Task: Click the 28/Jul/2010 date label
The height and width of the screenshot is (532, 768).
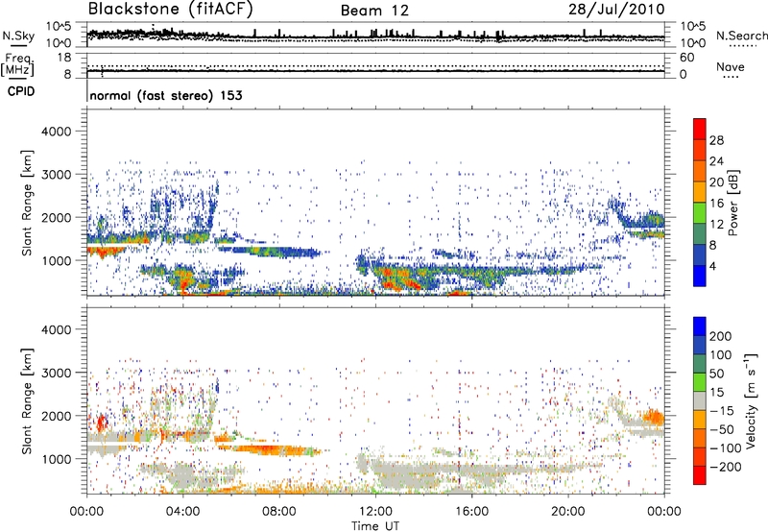Action: (x=616, y=10)
